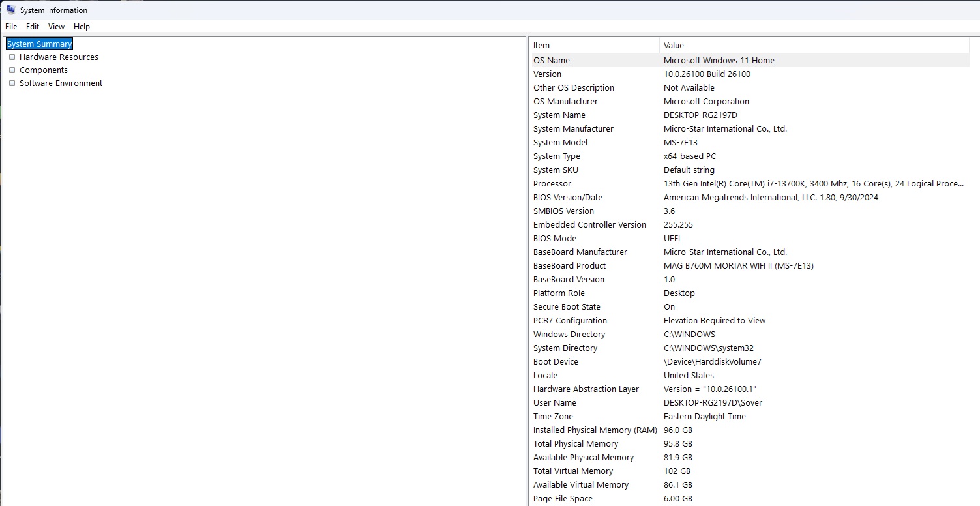Screen dimensions: 980x506
Task: Click the i7-13700K processor value
Action: pos(814,183)
